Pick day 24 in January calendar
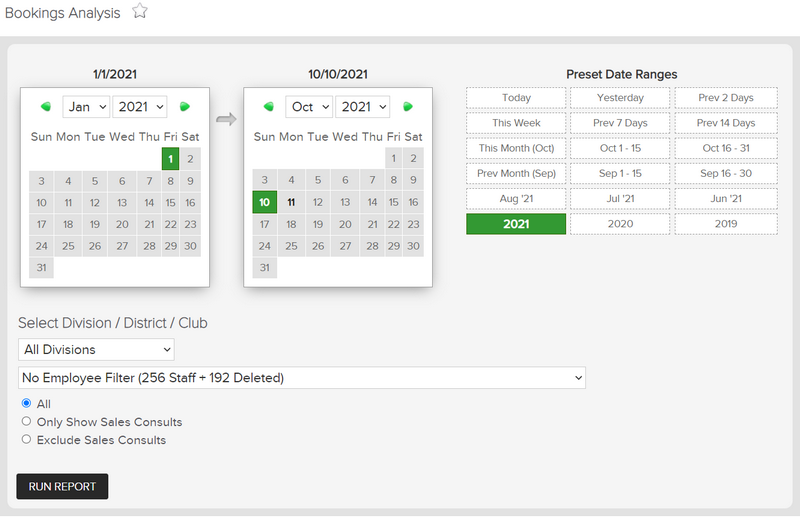Viewport: 800px width, 517px height. pyautogui.click(x=41, y=246)
